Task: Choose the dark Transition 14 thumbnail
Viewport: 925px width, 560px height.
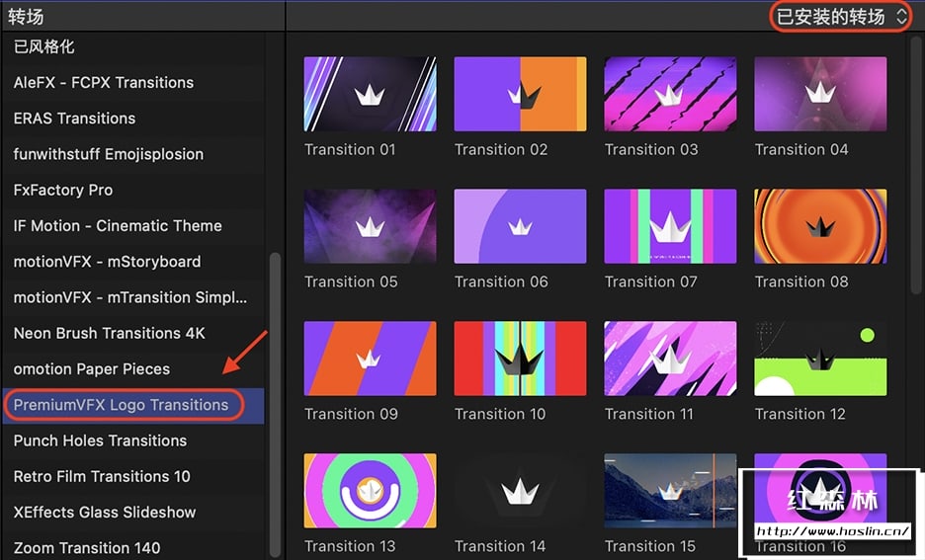Action: (520, 491)
